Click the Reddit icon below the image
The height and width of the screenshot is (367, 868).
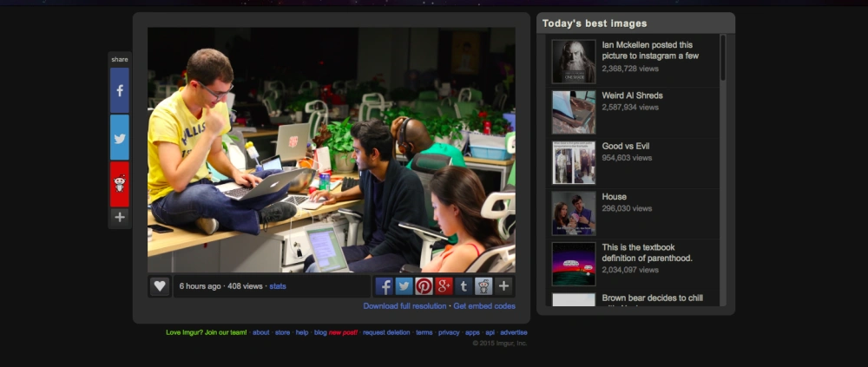[x=483, y=286]
